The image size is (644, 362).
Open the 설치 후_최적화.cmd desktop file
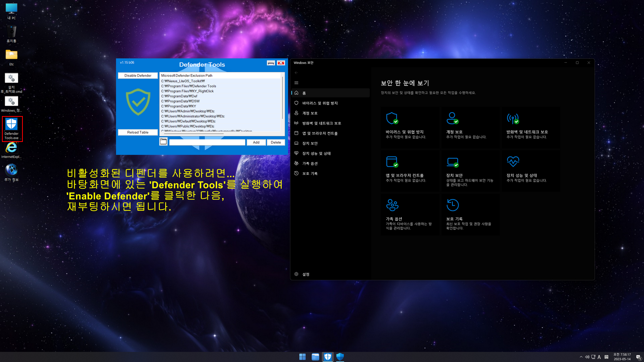[x=11, y=83]
